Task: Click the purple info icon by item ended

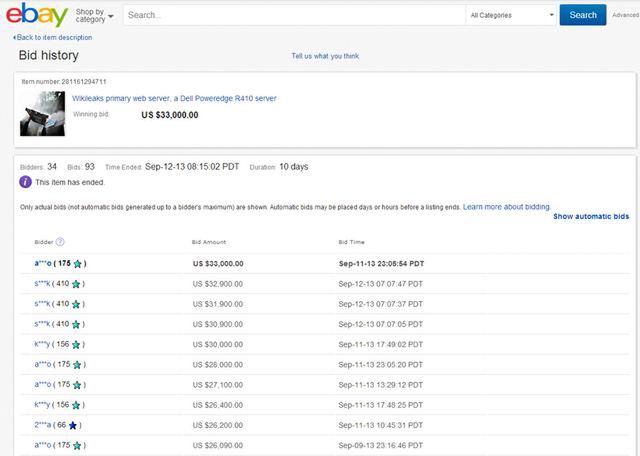Action: [25, 182]
